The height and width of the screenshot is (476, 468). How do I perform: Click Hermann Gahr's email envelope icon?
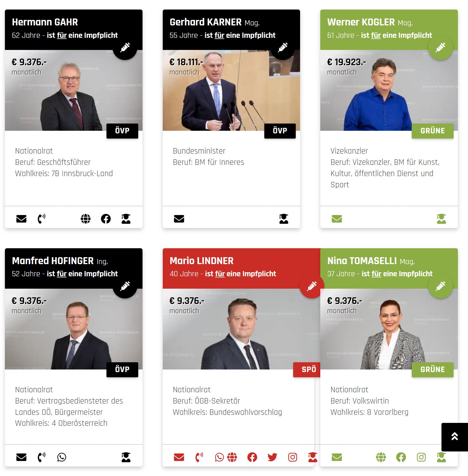pos(21,219)
